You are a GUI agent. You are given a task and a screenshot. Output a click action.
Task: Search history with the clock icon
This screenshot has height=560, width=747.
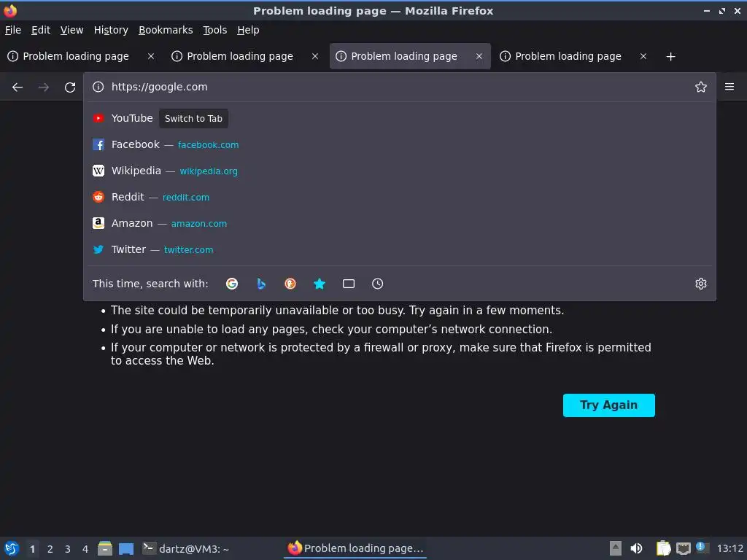[377, 284]
